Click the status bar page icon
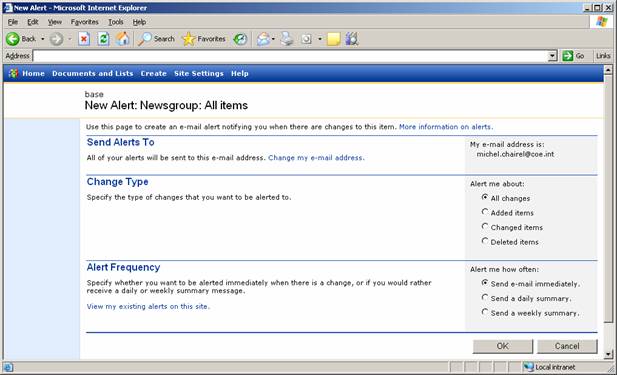Image resolution: width=617 pixels, height=375 pixels. [x=8, y=368]
